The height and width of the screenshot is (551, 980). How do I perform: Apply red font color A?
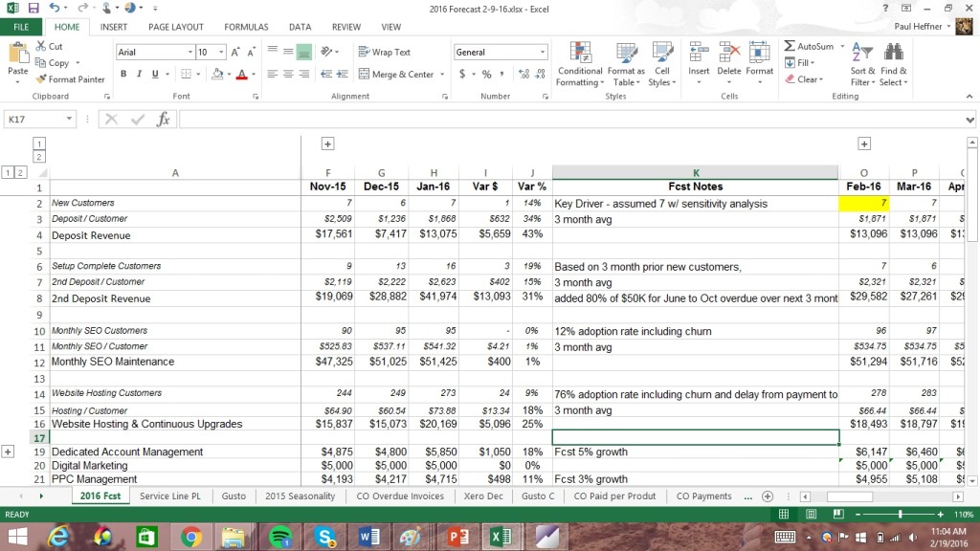click(x=242, y=74)
